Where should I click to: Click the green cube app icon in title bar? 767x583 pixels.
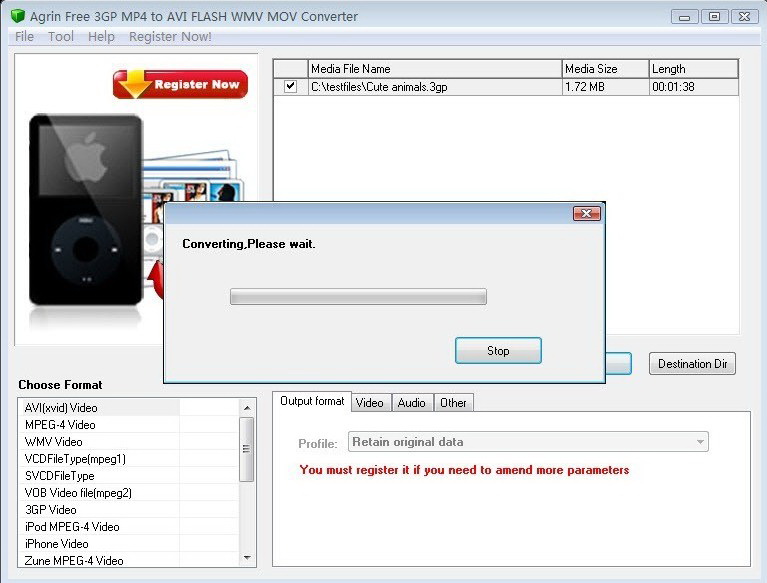(18, 16)
